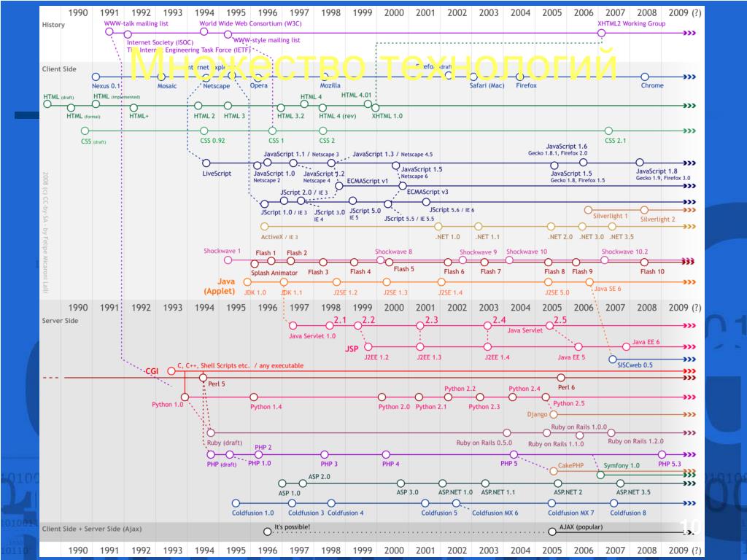Click the SISCweb 0.5 marker circle
Viewport: 747px width, 560px height.
(x=613, y=359)
